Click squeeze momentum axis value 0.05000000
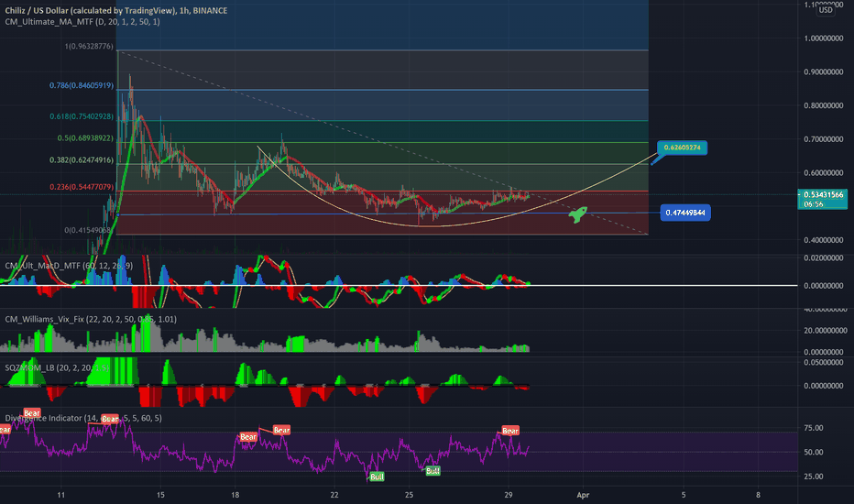 coord(824,362)
